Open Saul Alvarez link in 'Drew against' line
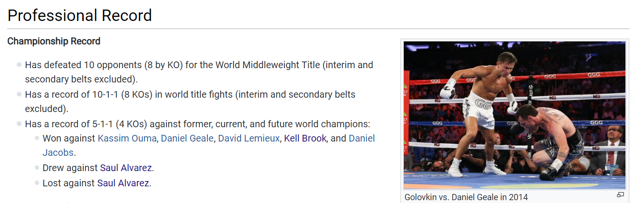This screenshot has height=203, width=644. (x=126, y=168)
